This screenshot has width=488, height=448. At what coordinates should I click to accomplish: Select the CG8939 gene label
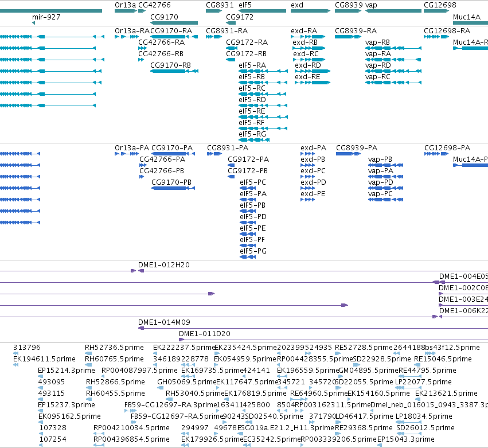click(349, 5)
